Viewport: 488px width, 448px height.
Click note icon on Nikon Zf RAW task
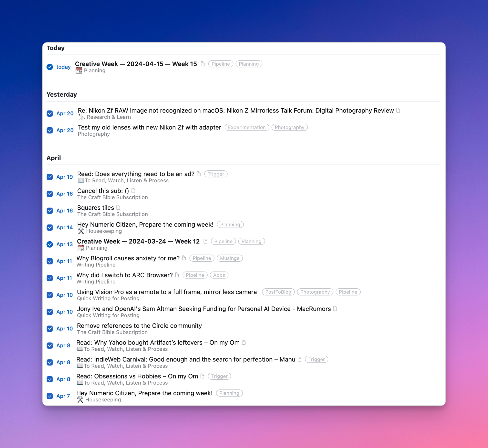[398, 110]
